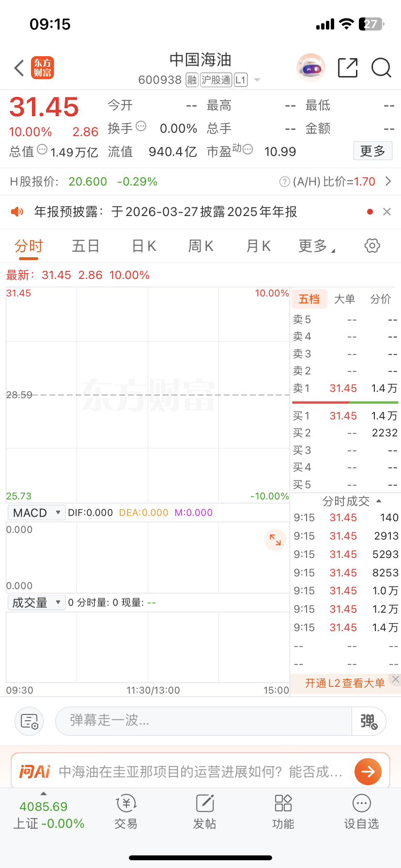Image resolution: width=401 pixels, height=868 pixels.
Task: Tap the 融 margin badge
Action: [x=192, y=80]
